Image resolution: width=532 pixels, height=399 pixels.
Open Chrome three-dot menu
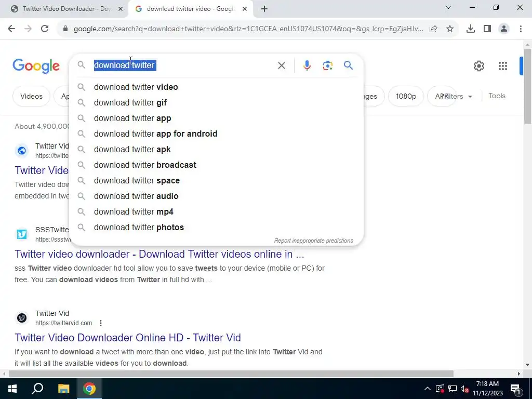(x=521, y=29)
